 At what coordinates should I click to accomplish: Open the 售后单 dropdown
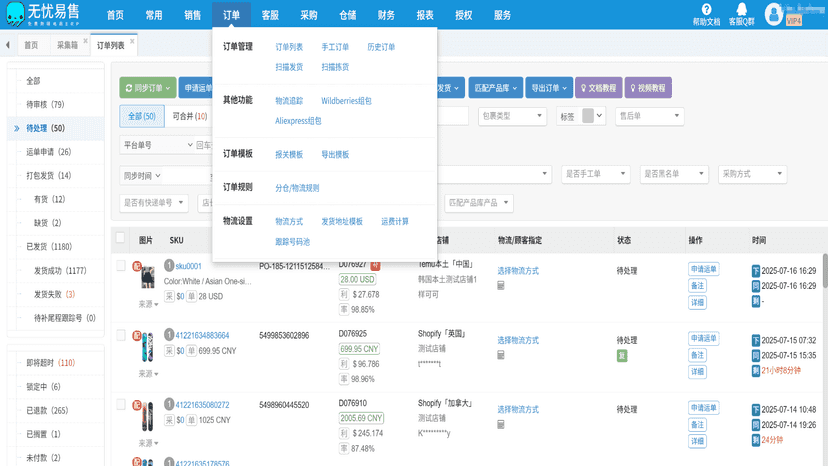pyautogui.click(x=650, y=116)
